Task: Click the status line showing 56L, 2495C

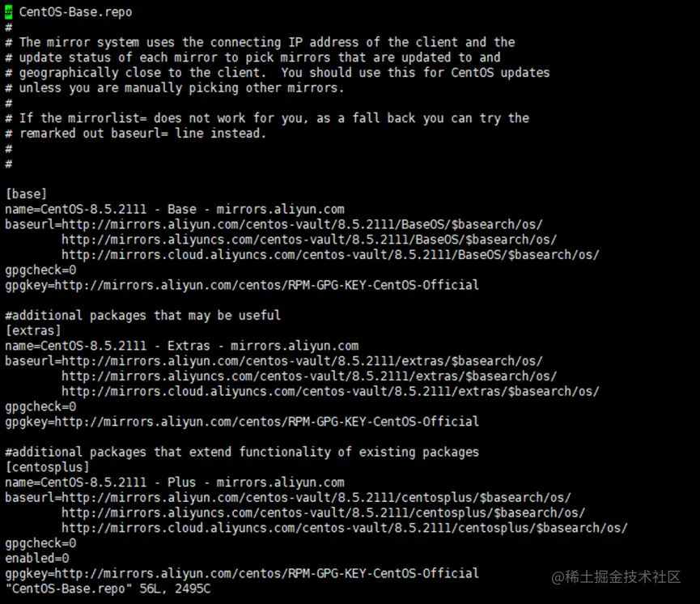Action: coord(108,589)
